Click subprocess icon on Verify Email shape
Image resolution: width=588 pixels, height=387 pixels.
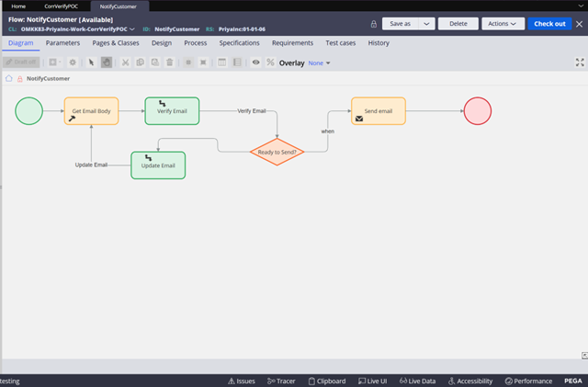[x=162, y=103]
